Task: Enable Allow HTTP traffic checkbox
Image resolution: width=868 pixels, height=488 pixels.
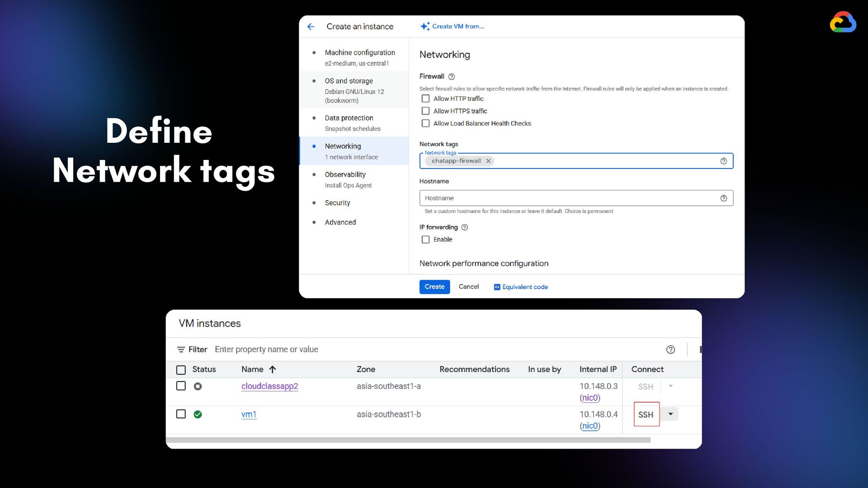Action: click(x=425, y=99)
